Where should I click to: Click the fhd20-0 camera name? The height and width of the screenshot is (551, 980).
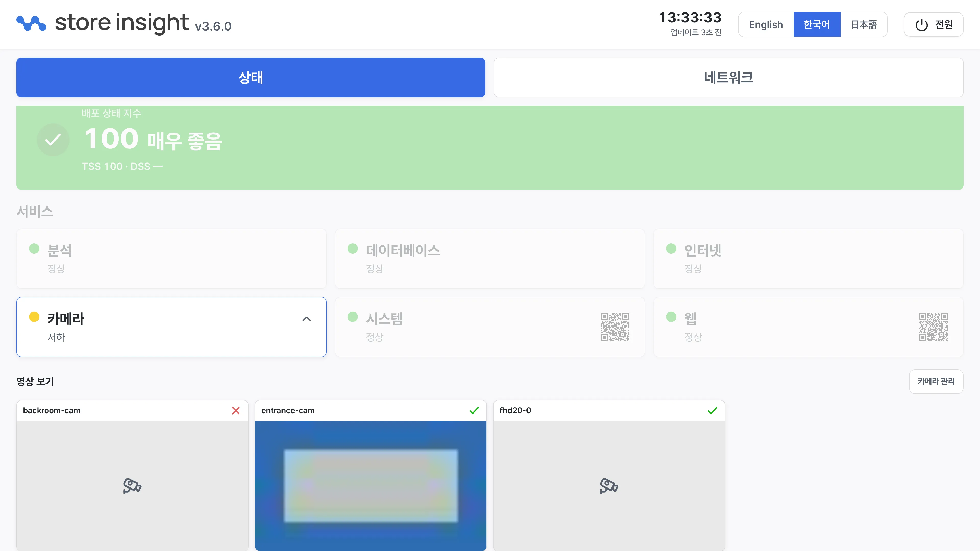[515, 411]
